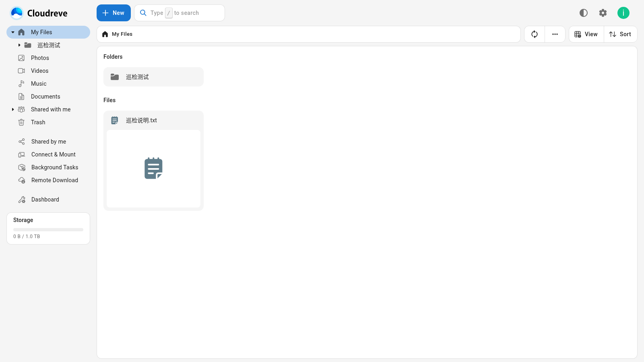644x362 pixels.
Task: Click the Shared by me share icon
Action: pyautogui.click(x=22, y=142)
